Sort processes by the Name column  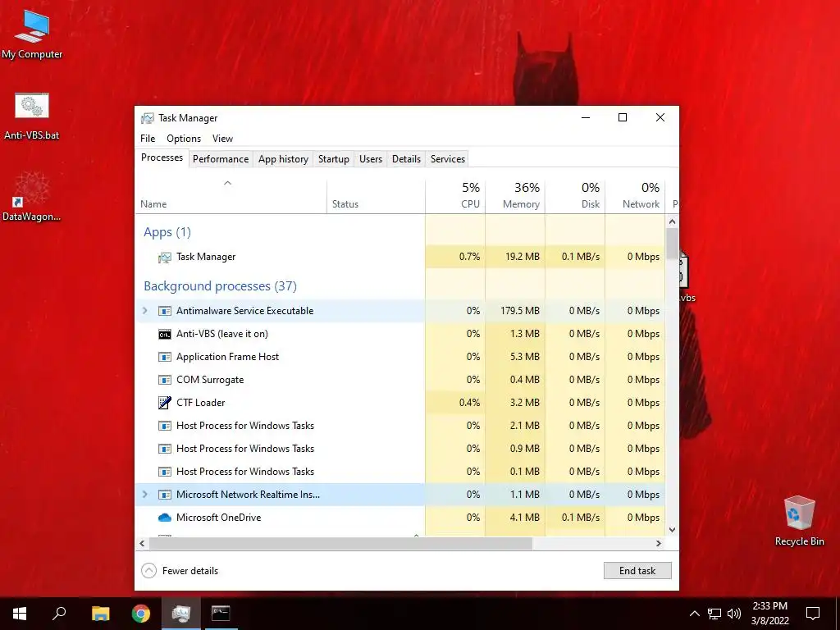[x=231, y=196]
